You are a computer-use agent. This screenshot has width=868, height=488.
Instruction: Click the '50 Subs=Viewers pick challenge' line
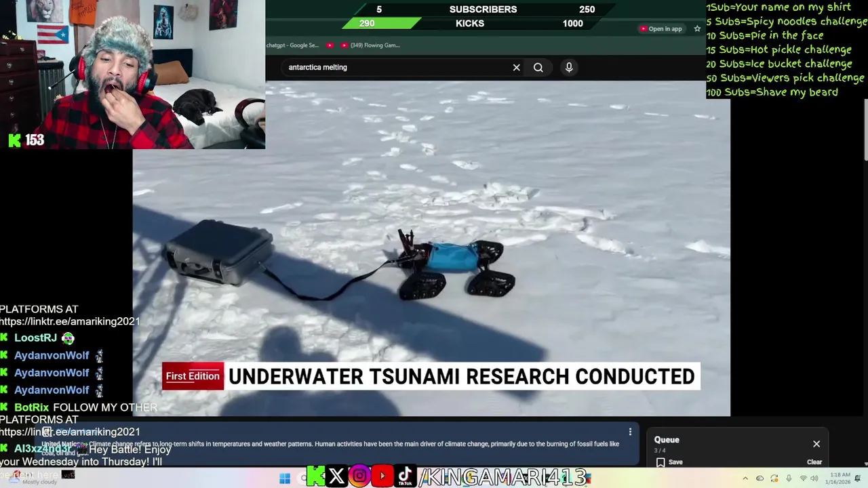[785, 78]
